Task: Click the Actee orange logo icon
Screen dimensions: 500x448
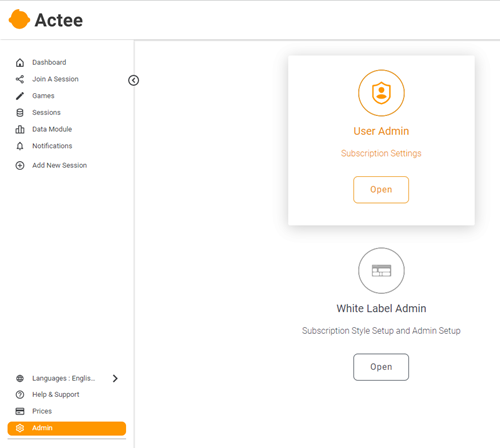Action: (19, 19)
